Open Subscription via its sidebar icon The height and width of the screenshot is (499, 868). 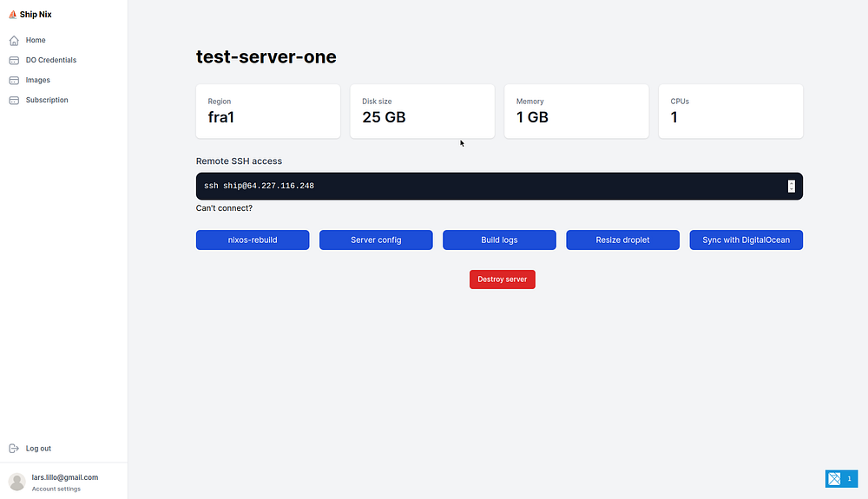tap(14, 100)
